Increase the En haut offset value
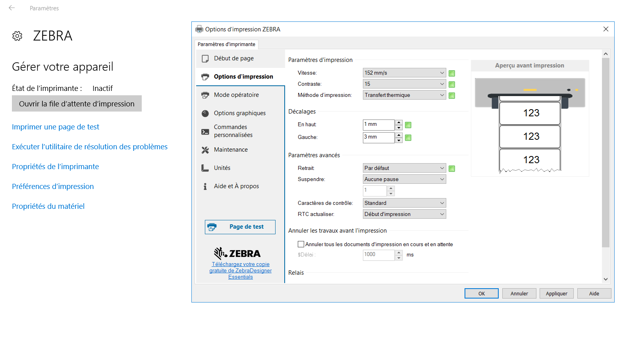This screenshot has height=343, width=644. pos(399,122)
